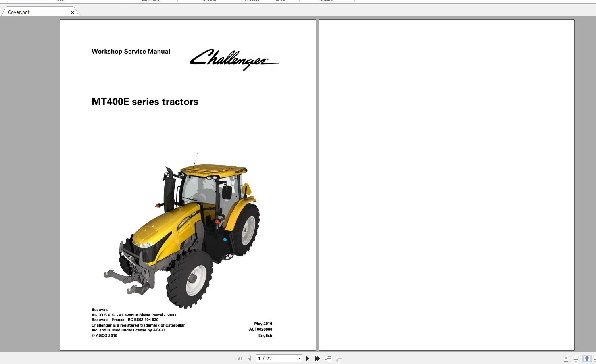Click the Challenger logo on the cover page
The width and height of the screenshot is (596, 364).
click(234, 59)
